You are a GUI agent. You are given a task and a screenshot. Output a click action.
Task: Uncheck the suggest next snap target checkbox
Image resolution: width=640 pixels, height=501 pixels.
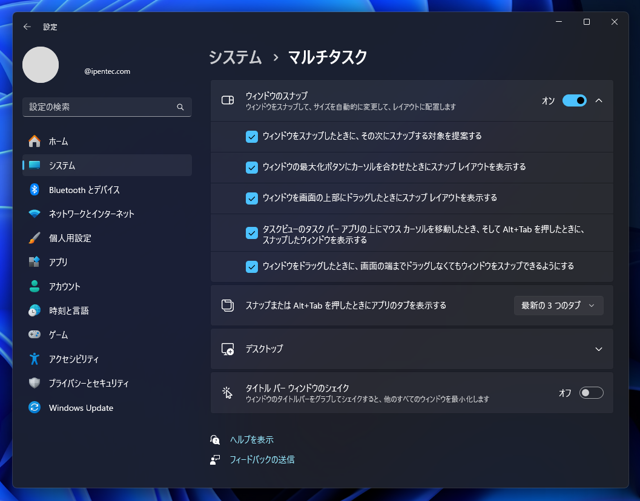(252, 136)
